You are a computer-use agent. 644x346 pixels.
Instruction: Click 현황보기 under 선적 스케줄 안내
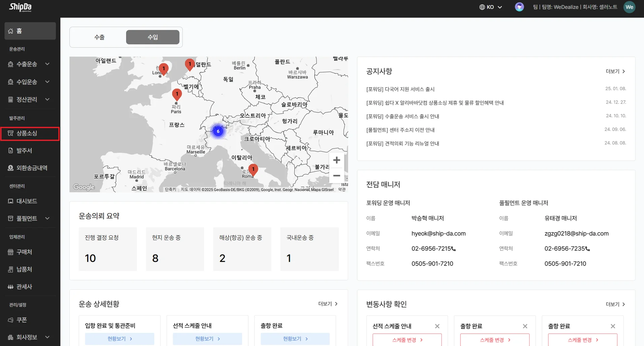pyautogui.click(x=207, y=339)
